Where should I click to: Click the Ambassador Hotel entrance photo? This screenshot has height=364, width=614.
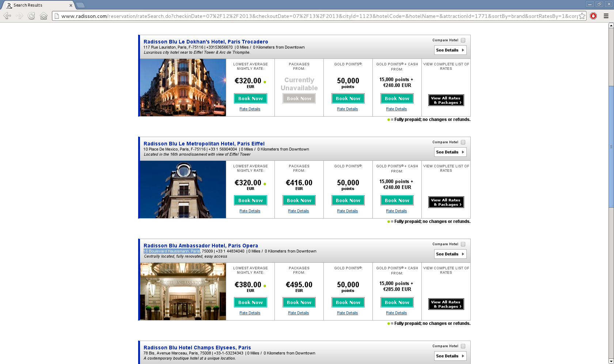(x=183, y=292)
